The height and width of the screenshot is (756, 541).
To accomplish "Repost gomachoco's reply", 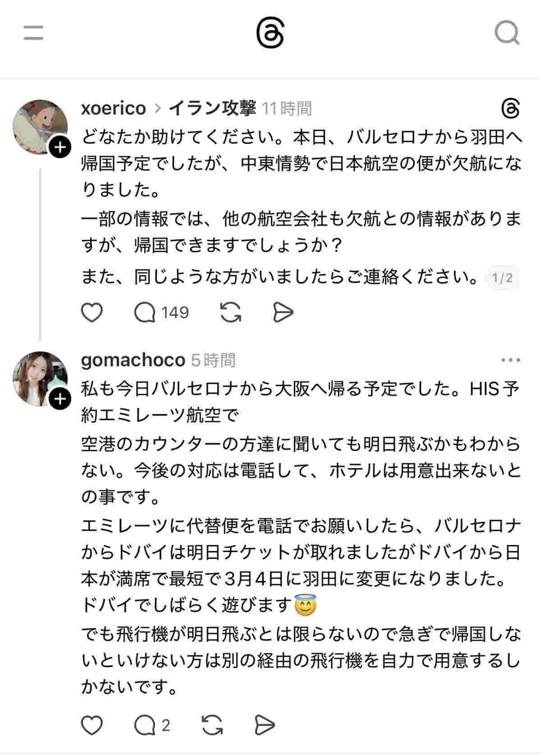I will coord(212,725).
